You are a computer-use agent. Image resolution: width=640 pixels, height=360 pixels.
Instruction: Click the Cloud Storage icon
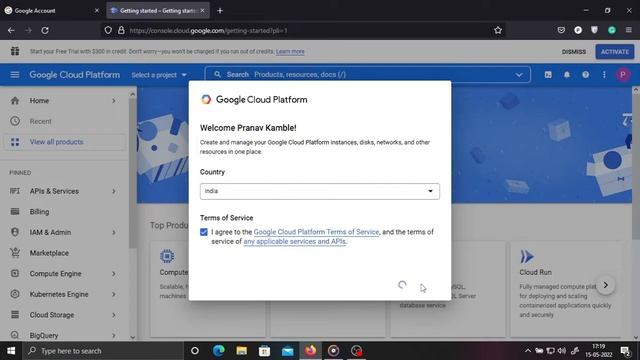pos(15,315)
